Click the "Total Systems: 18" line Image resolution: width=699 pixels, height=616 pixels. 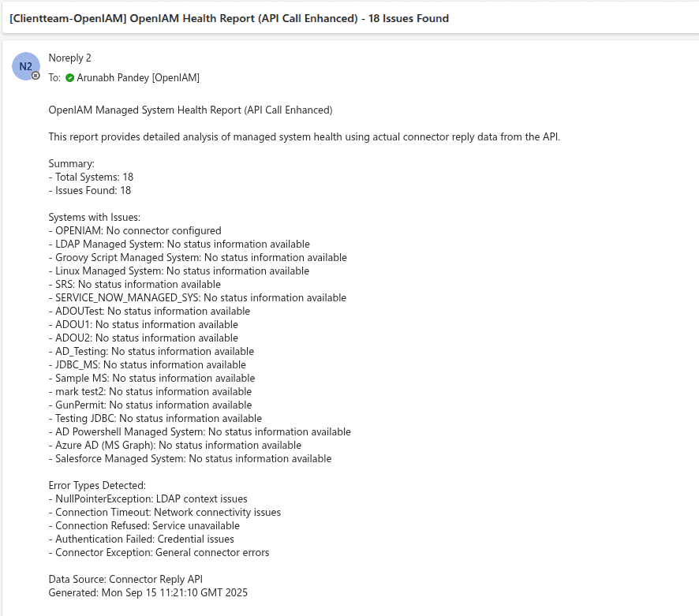[x=91, y=177]
